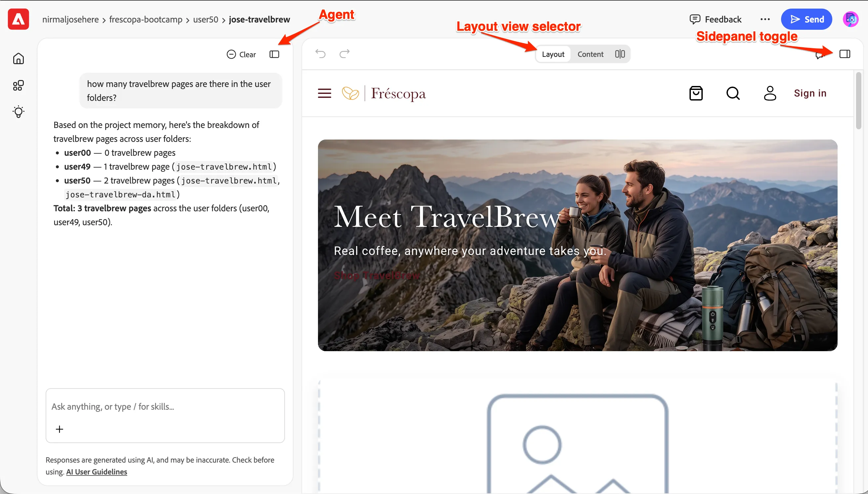Viewport: 868px width, 494px height.
Task: Click the jose-travelbrew breadcrumb
Action: [259, 19]
